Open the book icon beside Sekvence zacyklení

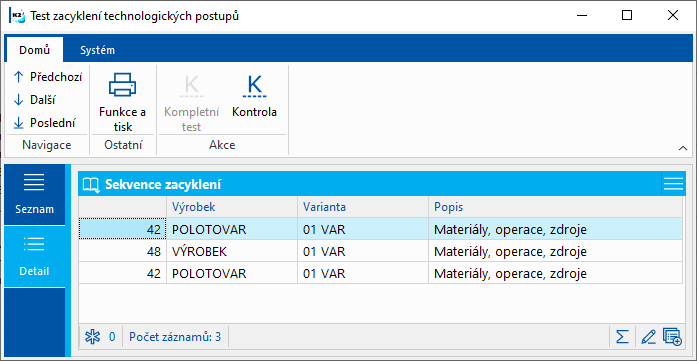click(91, 185)
